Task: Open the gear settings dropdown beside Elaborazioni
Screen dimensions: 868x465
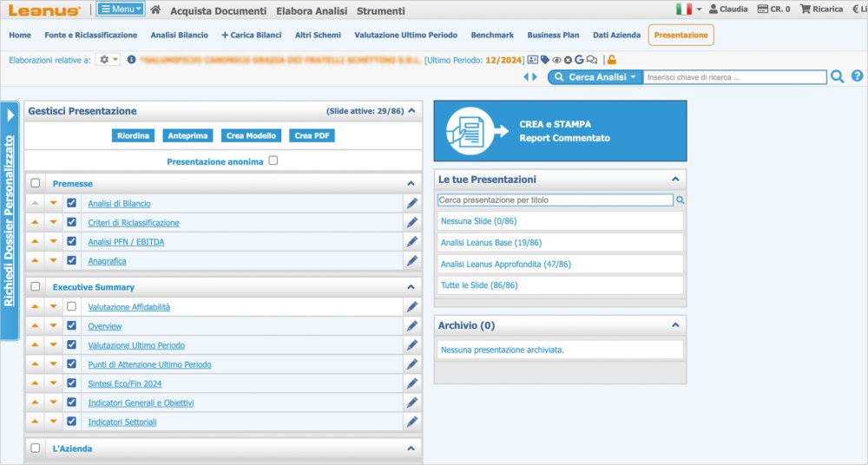Action: tap(108, 59)
